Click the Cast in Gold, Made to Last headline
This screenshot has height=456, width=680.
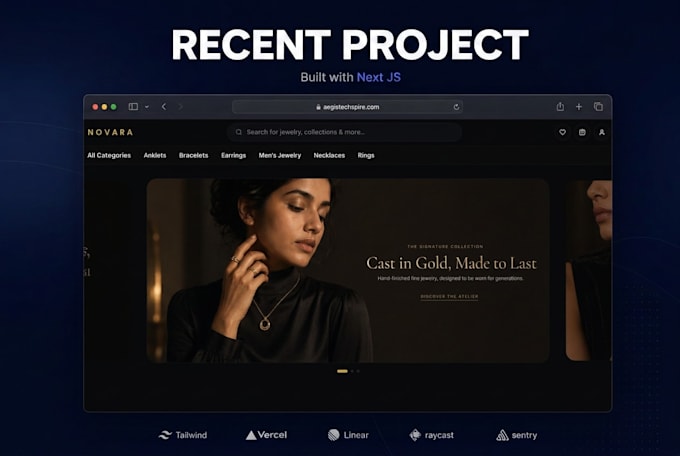pyautogui.click(x=451, y=263)
